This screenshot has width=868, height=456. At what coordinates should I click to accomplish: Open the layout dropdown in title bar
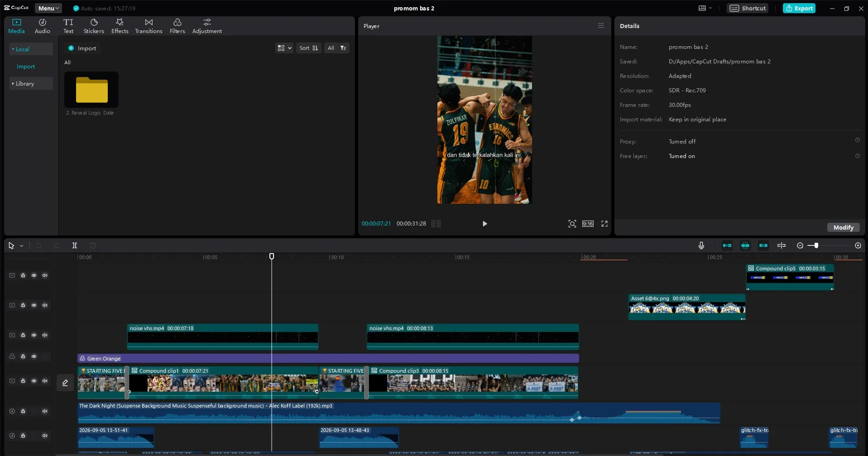[705, 8]
